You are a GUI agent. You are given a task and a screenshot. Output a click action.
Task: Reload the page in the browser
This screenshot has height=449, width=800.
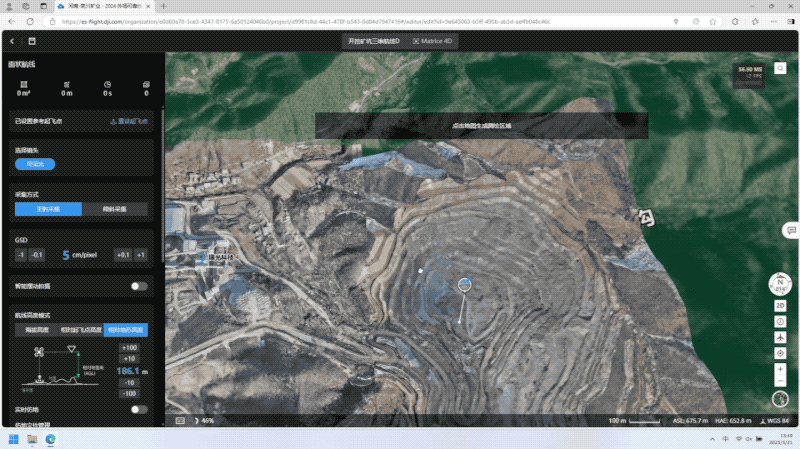[30, 21]
